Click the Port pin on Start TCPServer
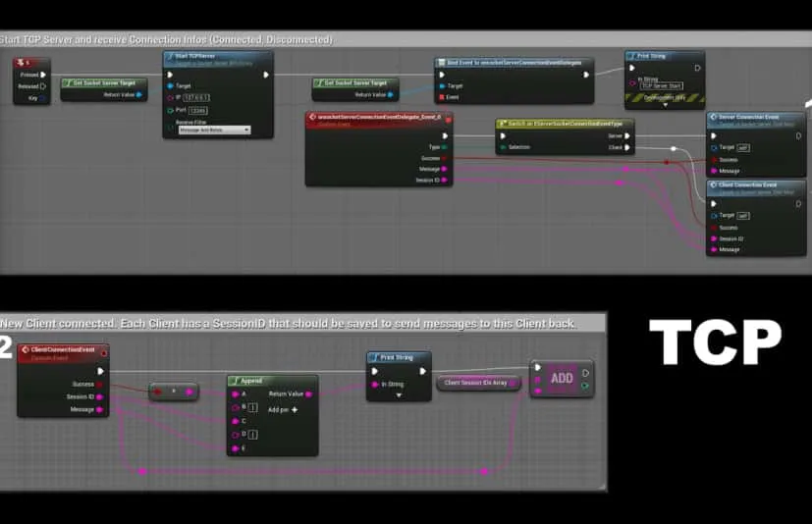 pyautogui.click(x=170, y=110)
